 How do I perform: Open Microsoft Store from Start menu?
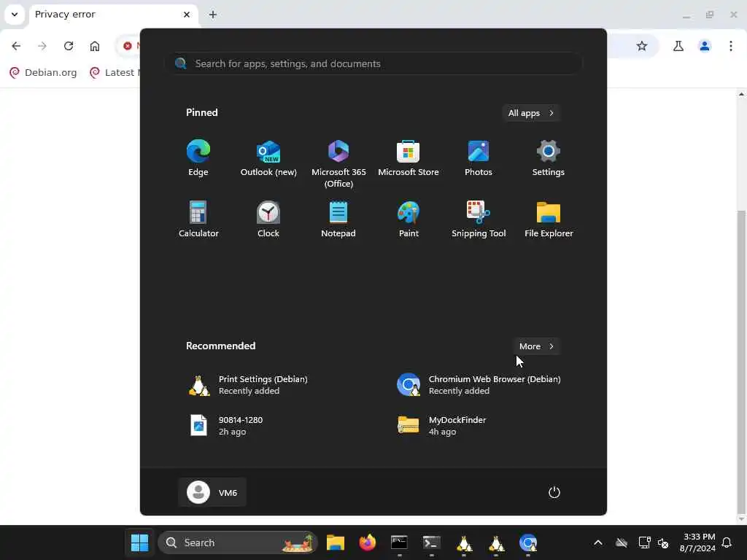[409, 158]
